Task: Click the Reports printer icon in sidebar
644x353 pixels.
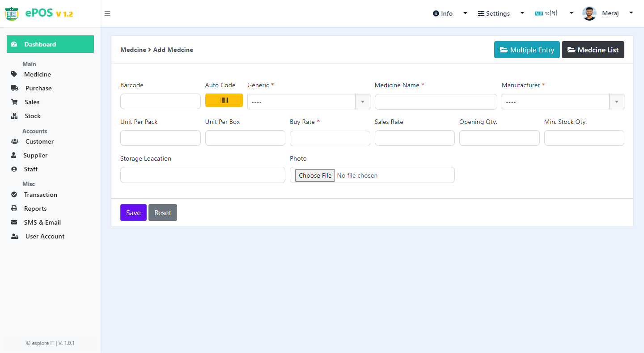Action: (14, 208)
